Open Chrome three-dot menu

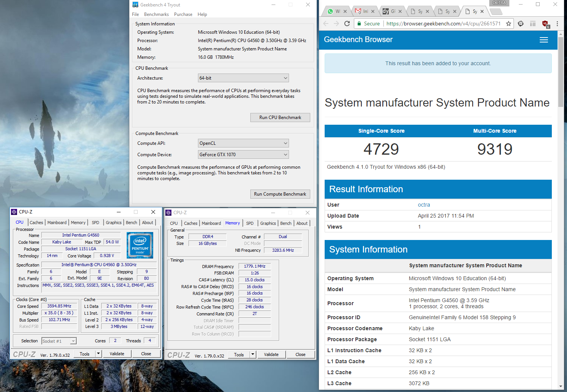557,24
